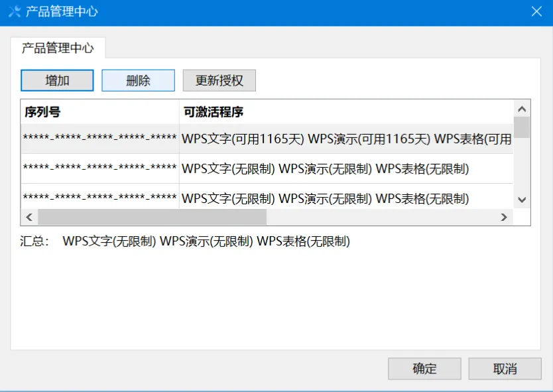The height and width of the screenshot is (392, 553).
Task: Click the horizontal scrollbar left arrow
Action: (29, 217)
